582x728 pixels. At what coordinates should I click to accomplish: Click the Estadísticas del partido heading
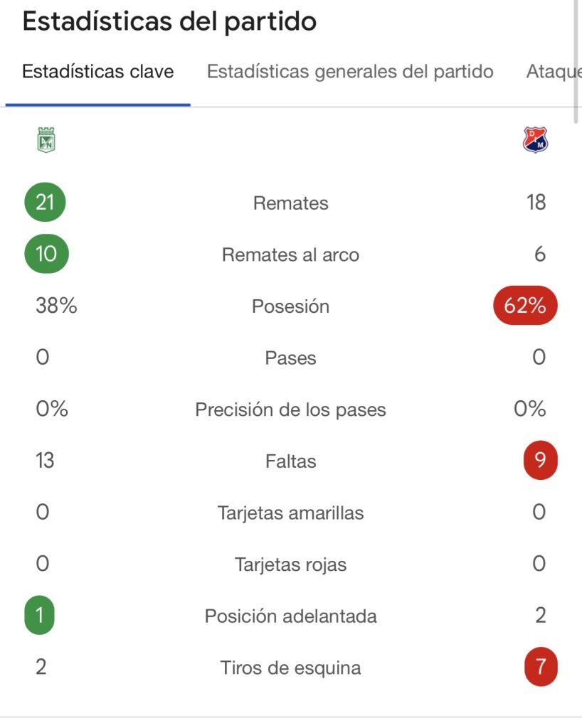click(x=169, y=21)
